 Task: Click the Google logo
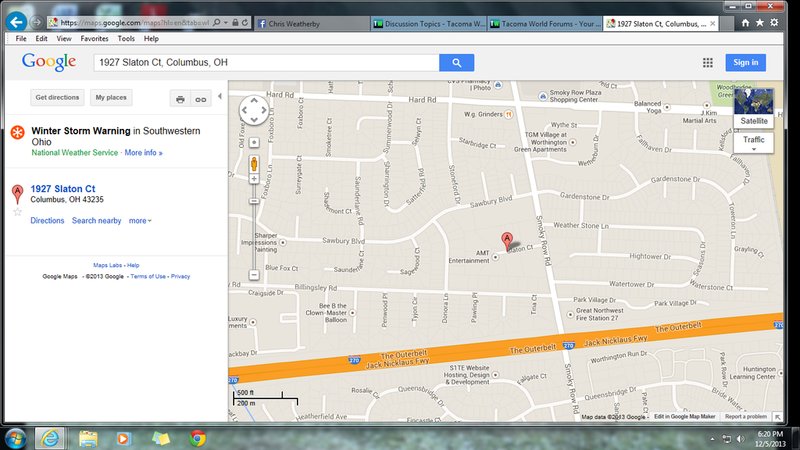tap(49, 62)
